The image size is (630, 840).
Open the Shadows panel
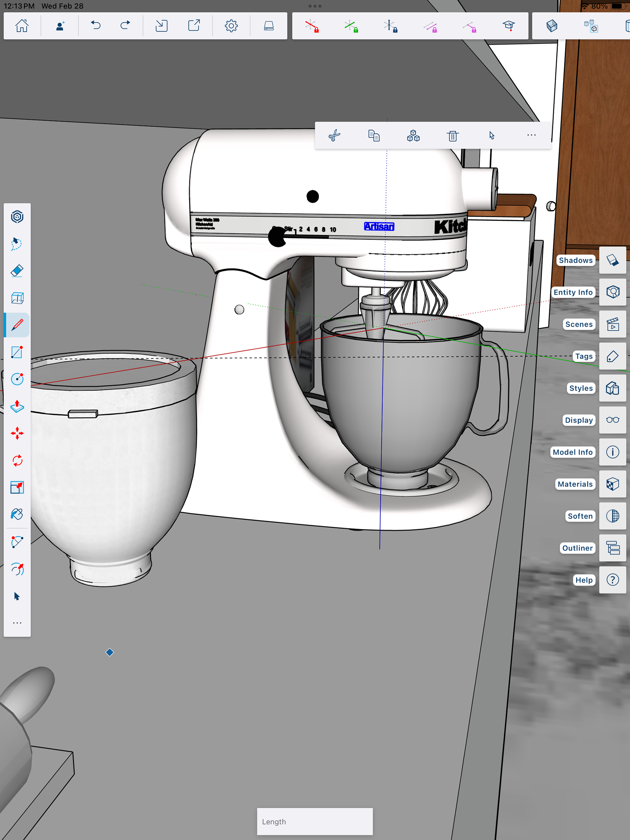coord(612,260)
